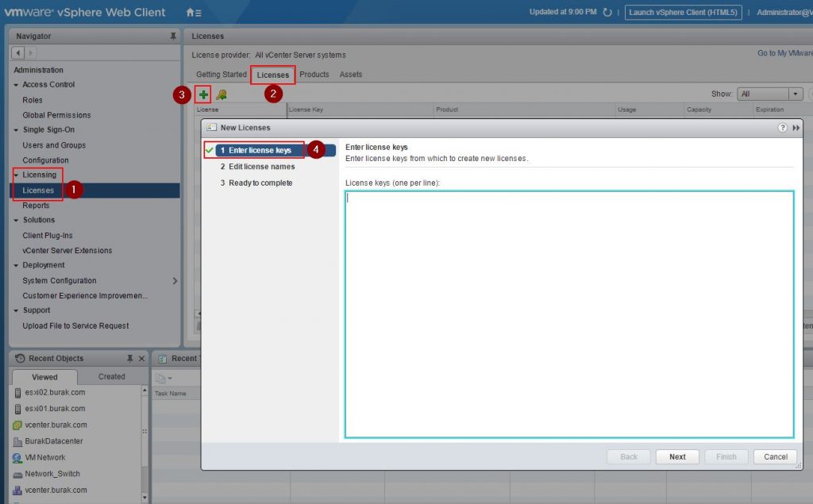Switch to the Created tab in Recent Objects
Viewport: 813px width, 504px height.
click(x=111, y=377)
